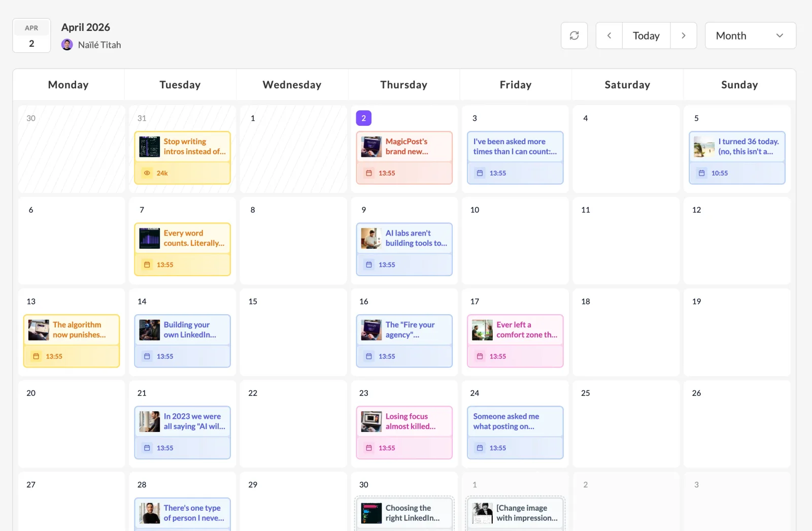Click calendar icon on the 10:55 Sunday post
Viewport: 812px width, 531px height.
tap(701, 173)
